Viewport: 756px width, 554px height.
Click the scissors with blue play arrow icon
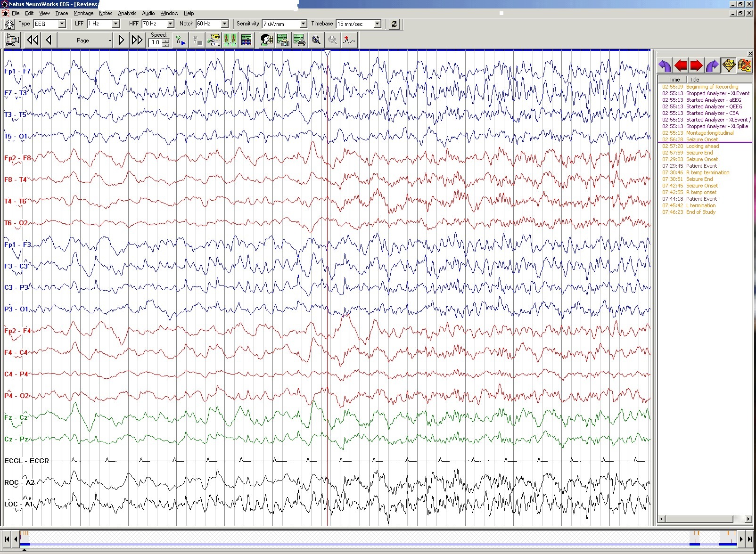pyautogui.click(x=181, y=41)
